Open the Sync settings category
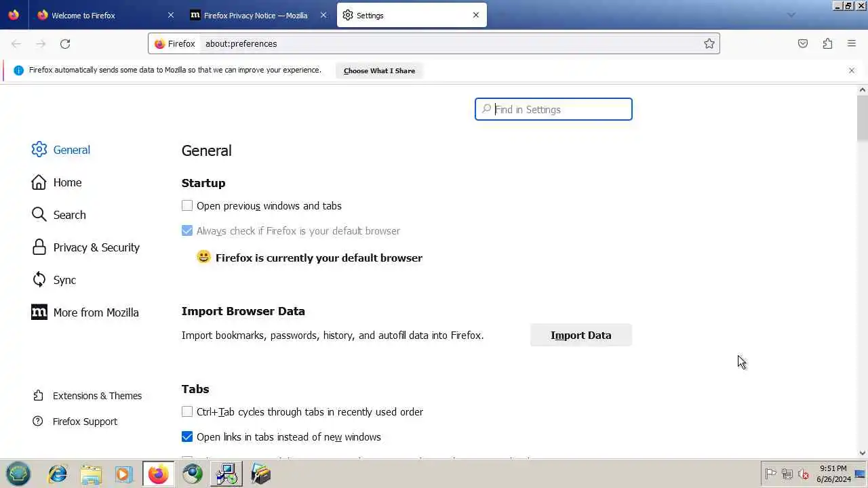The image size is (868, 488). (x=54, y=280)
